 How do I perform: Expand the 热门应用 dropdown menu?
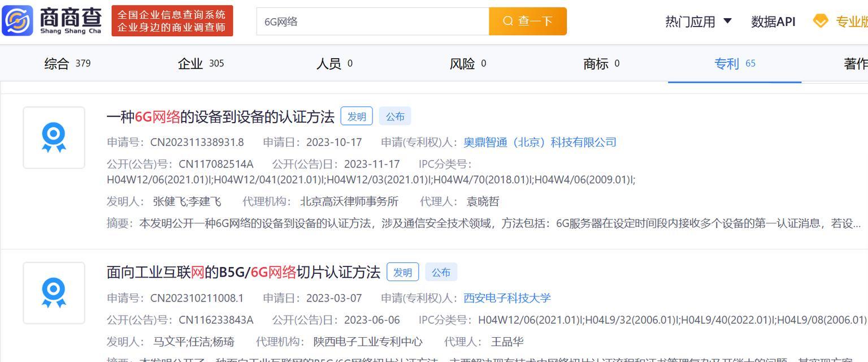click(698, 21)
